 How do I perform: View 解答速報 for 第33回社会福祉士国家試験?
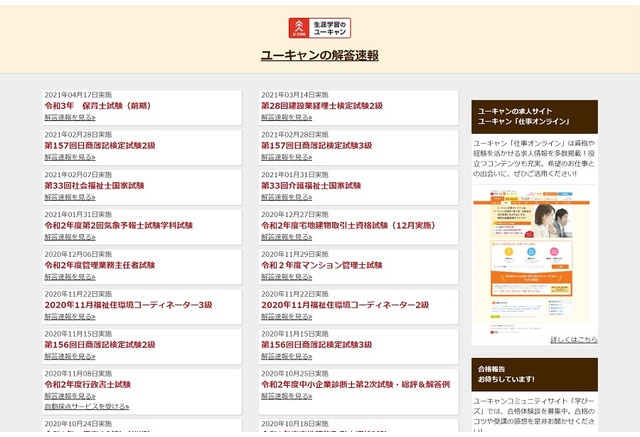click(x=70, y=197)
